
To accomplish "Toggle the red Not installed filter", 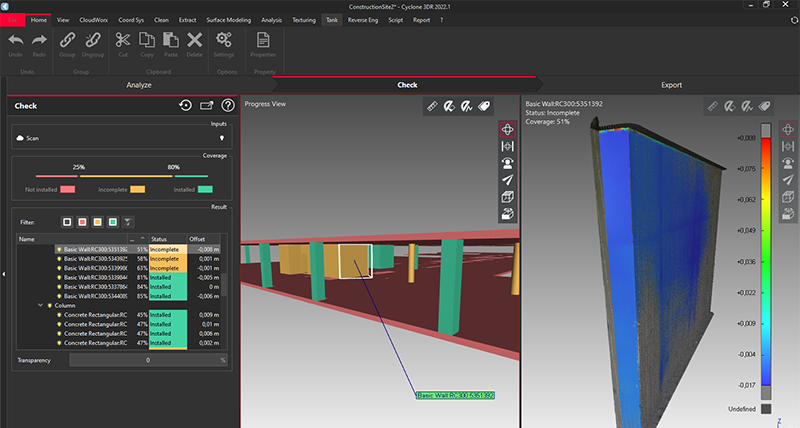I will (x=84, y=221).
